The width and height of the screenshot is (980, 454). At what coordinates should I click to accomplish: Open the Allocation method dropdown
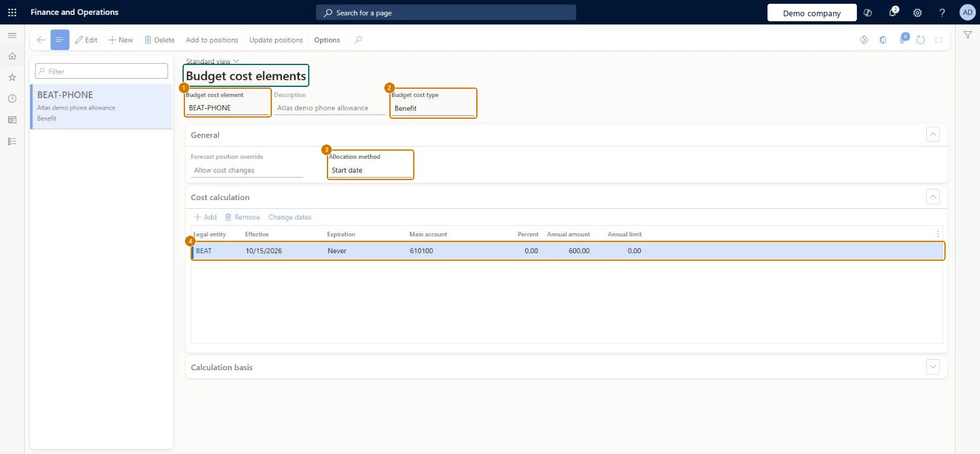point(370,170)
